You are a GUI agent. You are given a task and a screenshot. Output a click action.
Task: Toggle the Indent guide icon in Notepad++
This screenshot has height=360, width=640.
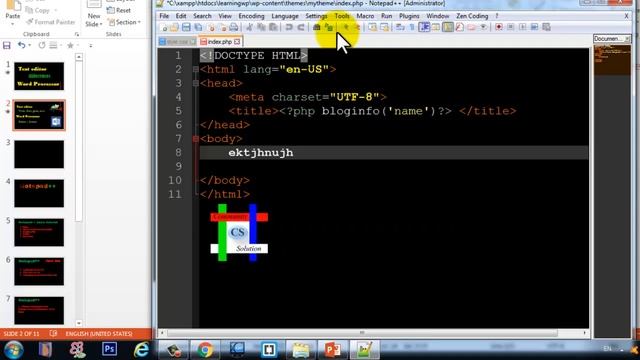click(x=424, y=27)
